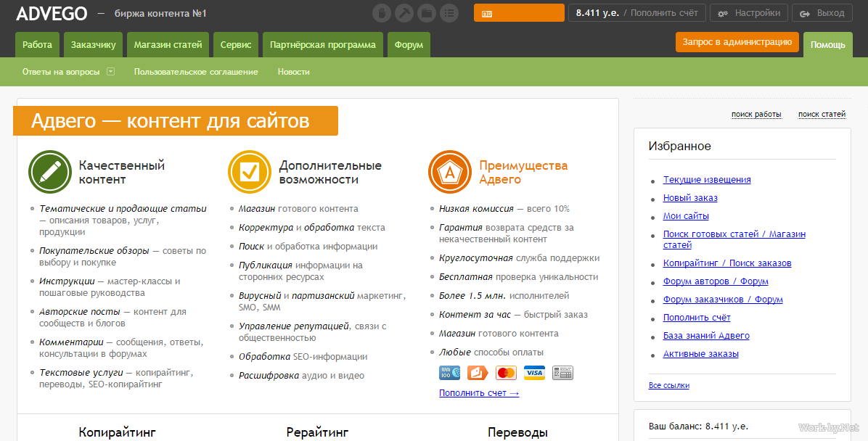Click the hammer icon in header
868x441 pixels.
(x=404, y=13)
